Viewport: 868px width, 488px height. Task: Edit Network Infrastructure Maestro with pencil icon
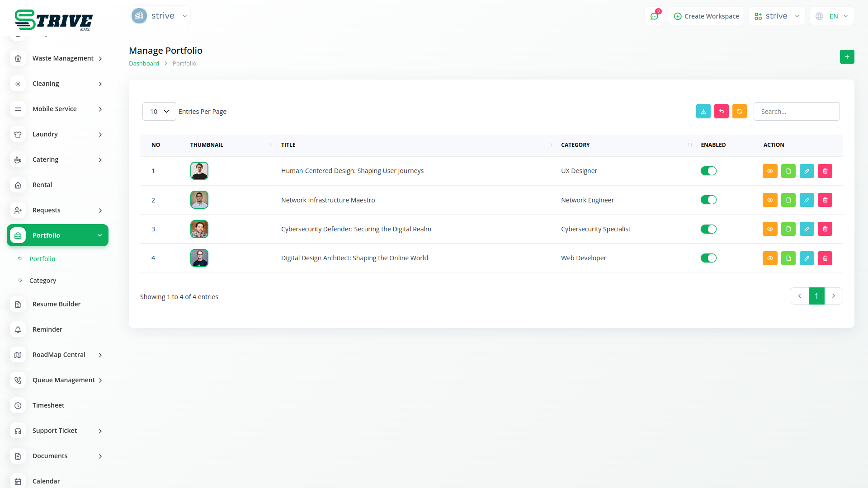tap(807, 200)
